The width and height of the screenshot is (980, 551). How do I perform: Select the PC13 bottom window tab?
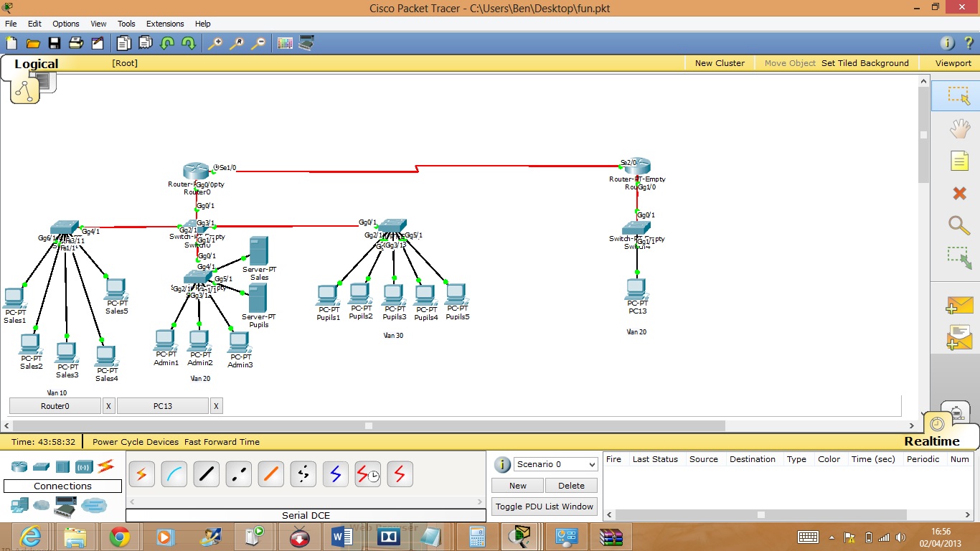(x=163, y=406)
